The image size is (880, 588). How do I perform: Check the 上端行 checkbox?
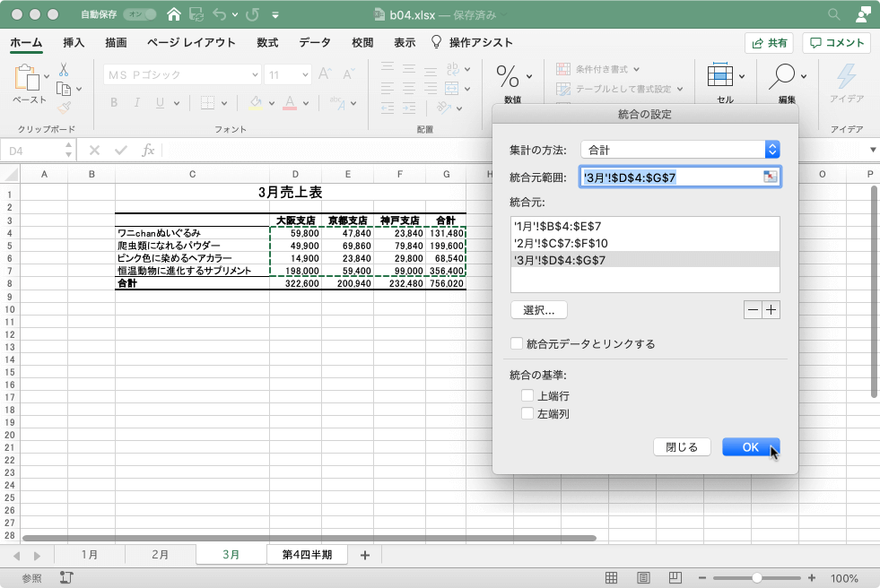pos(527,395)
